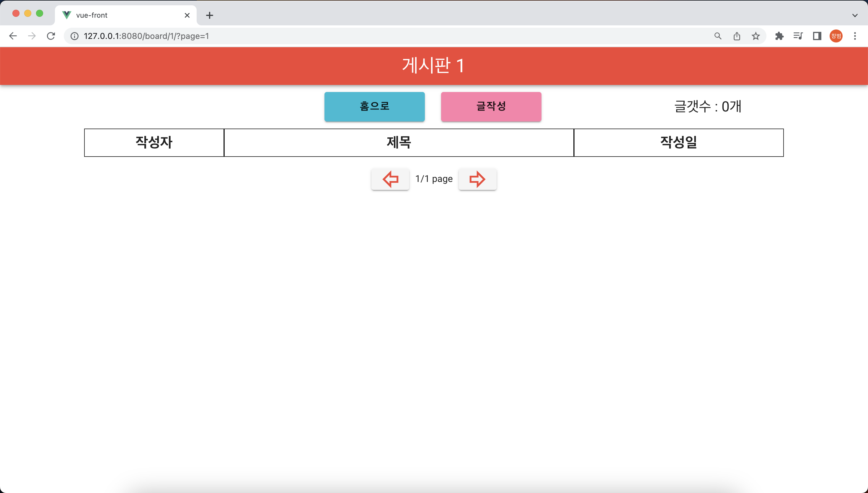
Task: Close the vue-front tab
Action: click(187, 15)
